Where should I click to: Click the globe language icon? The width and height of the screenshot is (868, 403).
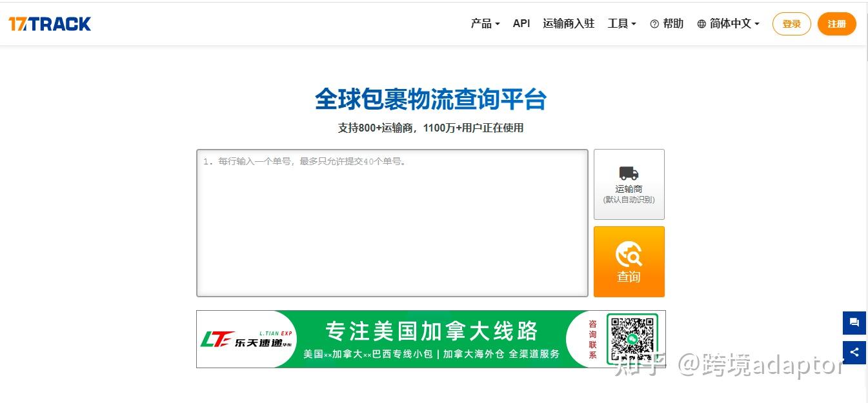point(701,23)
